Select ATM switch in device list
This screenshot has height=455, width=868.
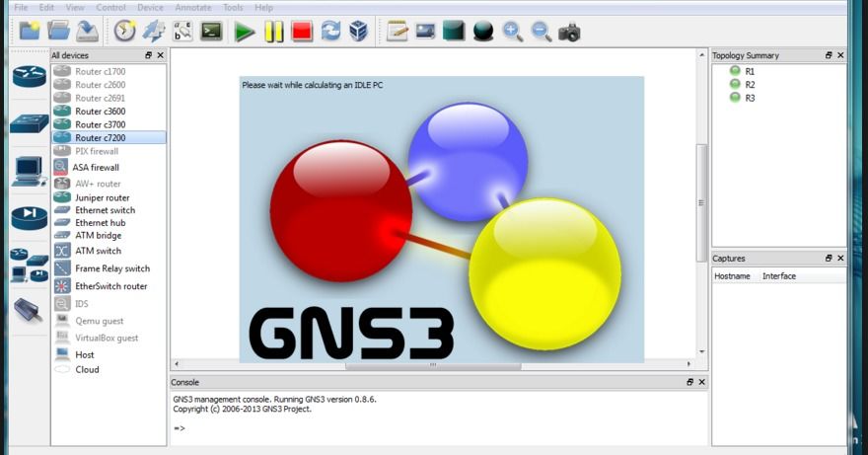[x=109, y=251]
